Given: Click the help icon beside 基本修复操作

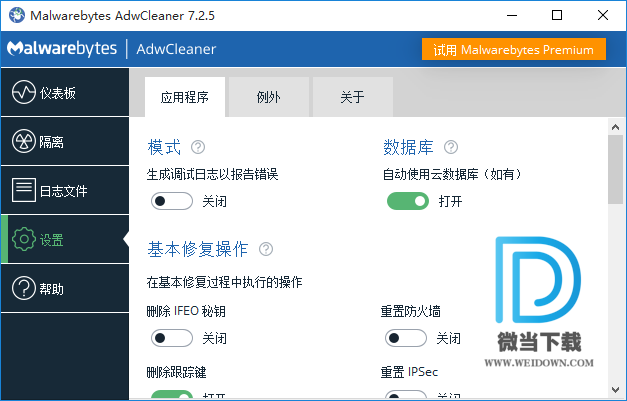Looking at the screenshot, I should [266, 249].
